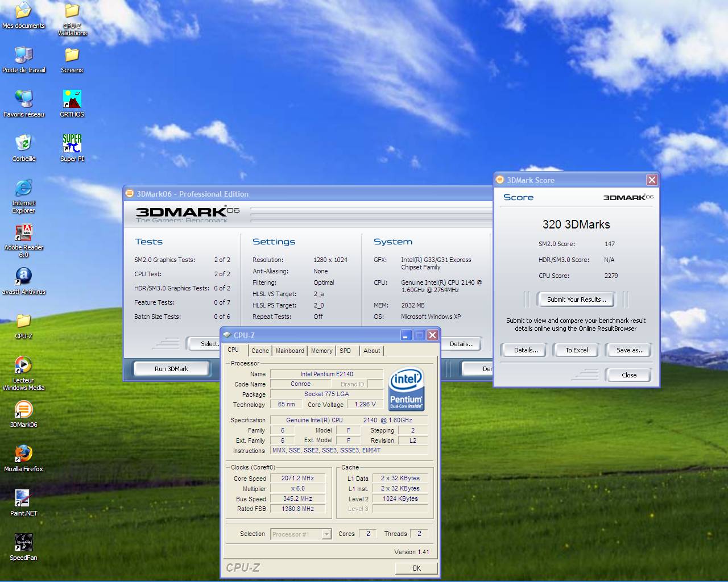This screenshot has width=728, height=582.
Task: Click Save as in 3DMark Score
Action: (x=630, y=350)
